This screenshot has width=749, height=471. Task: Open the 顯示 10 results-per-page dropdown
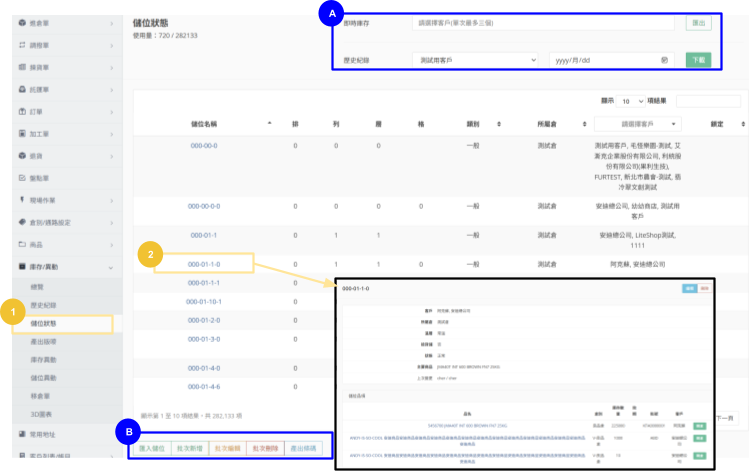[631, 101]
